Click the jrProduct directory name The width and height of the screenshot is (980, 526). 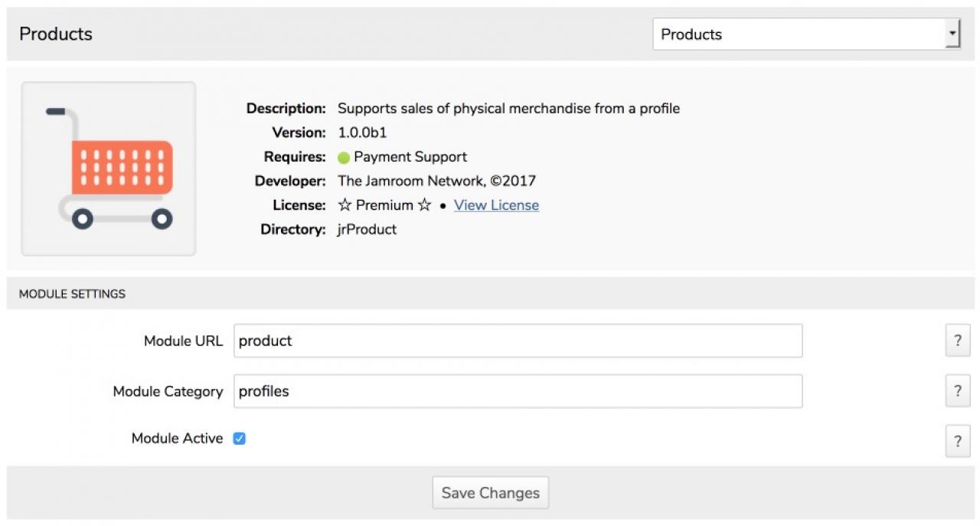coord(367,229)
